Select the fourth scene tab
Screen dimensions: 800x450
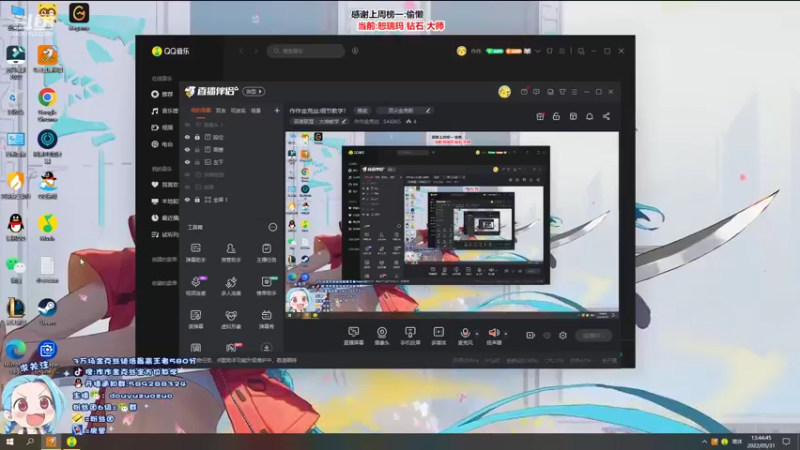256,110
